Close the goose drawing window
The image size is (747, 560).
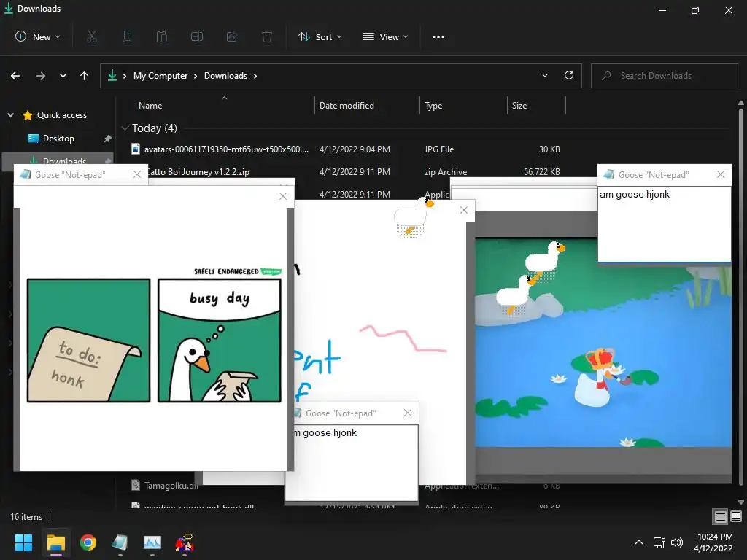click(x=464, y=210)
